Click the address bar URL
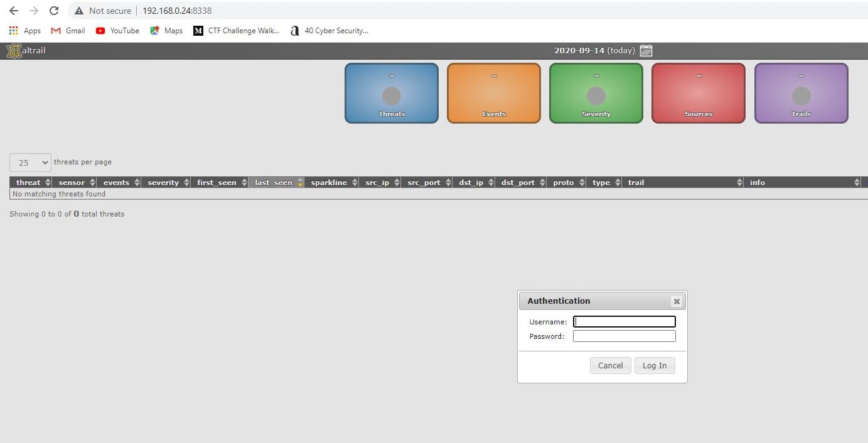Screen dimensions: 868x443 coord(177,11)
